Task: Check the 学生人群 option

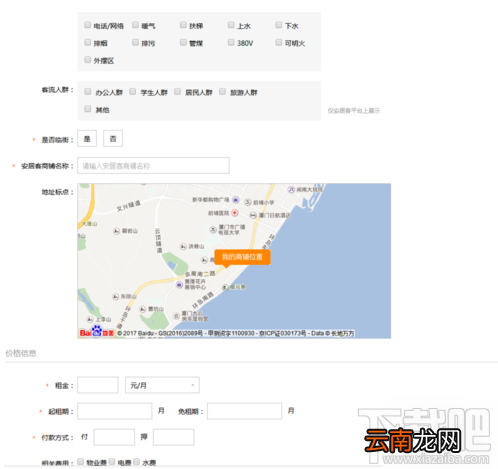Action: pyautogui.click(x=133, y=92)
